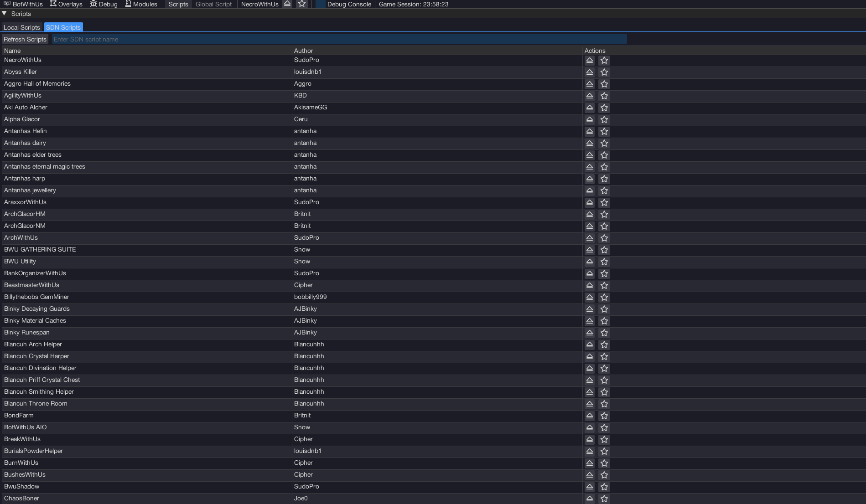Click the load icon for Abyss Killer
The height and width of the screenshot is (504, 866).
click(589, 72)
